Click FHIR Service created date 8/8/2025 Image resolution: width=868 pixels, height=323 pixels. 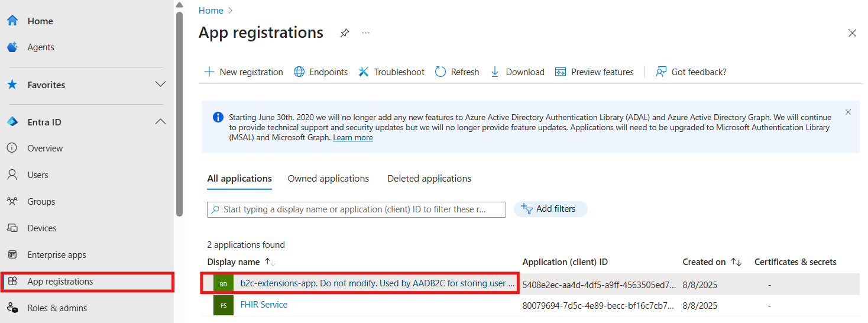pos(700,306)
